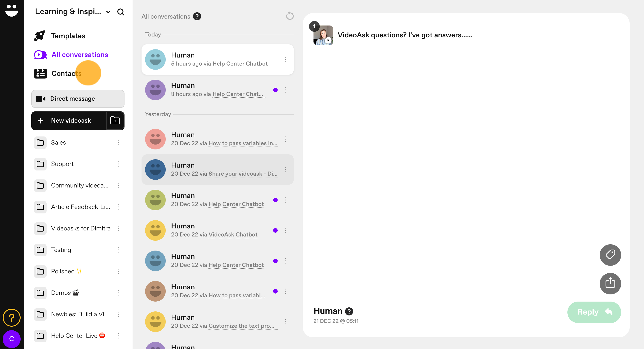Refresh the conversations list
Image resolution: width=644 pixels, height=349 pixels.
(290, 16)
